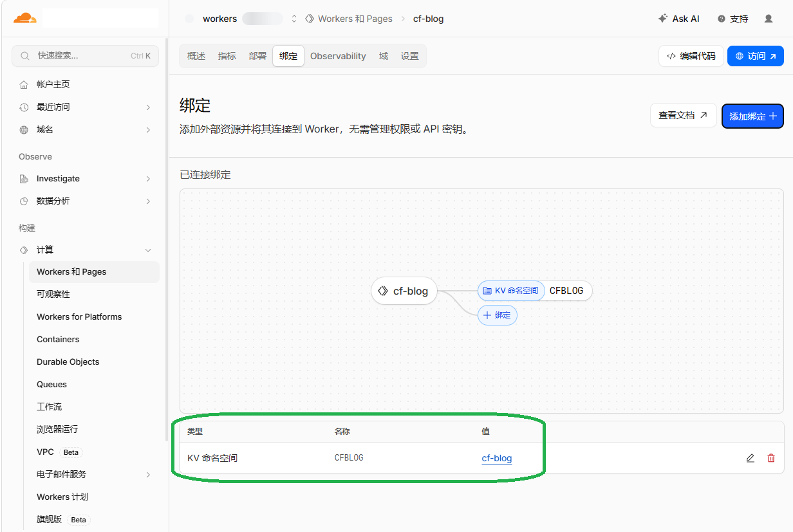The width and height of the screenshot is (793, 532).
Task: Switch to the 部署 tab
Action: [x=257, y=56]
